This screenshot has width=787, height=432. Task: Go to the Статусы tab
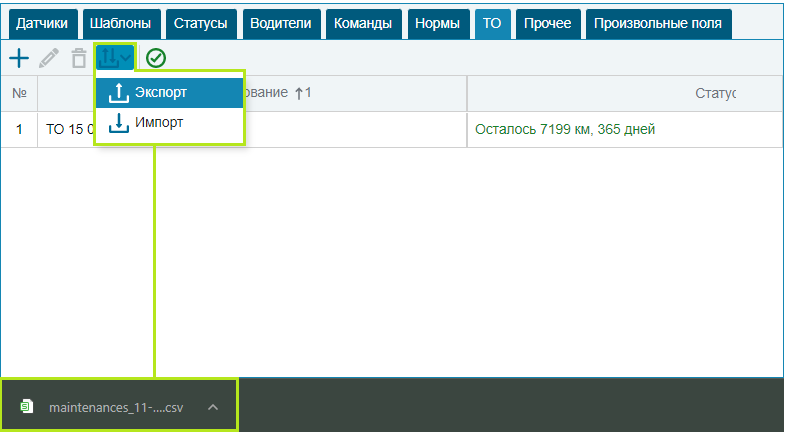[x=200, y=23]
